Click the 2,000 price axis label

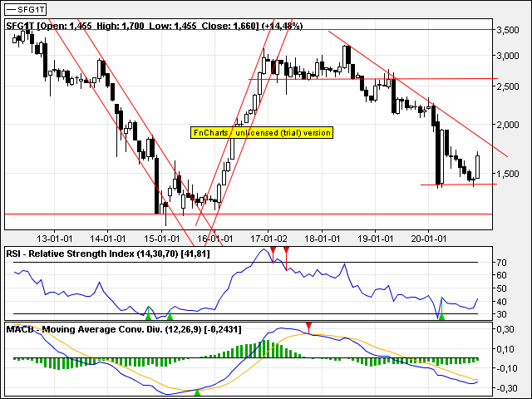click(508, 125)
